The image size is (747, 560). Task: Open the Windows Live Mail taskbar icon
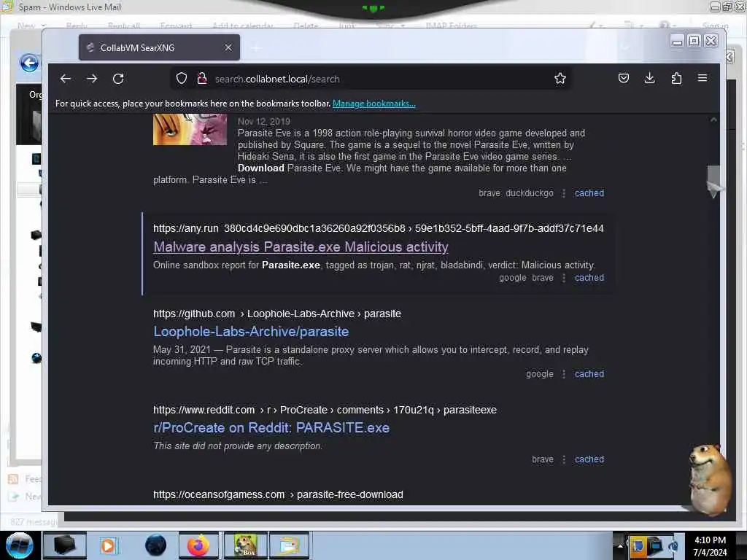[x=290, y=545]
